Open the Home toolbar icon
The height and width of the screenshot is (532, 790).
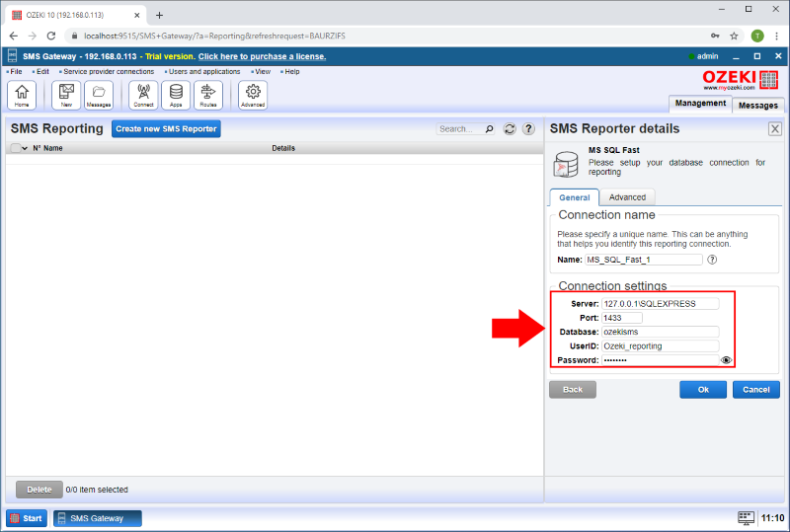click(x=22, y=95)
